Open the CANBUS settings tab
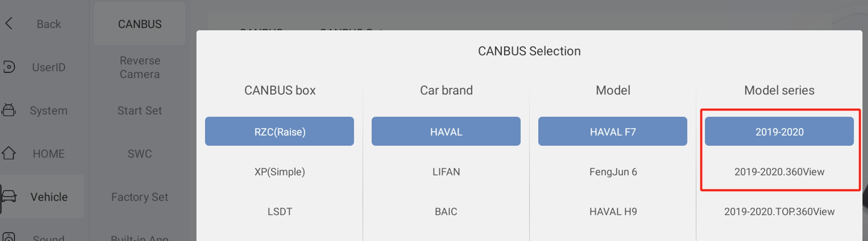This screenshot has width=868, height=241. [139, 24]
